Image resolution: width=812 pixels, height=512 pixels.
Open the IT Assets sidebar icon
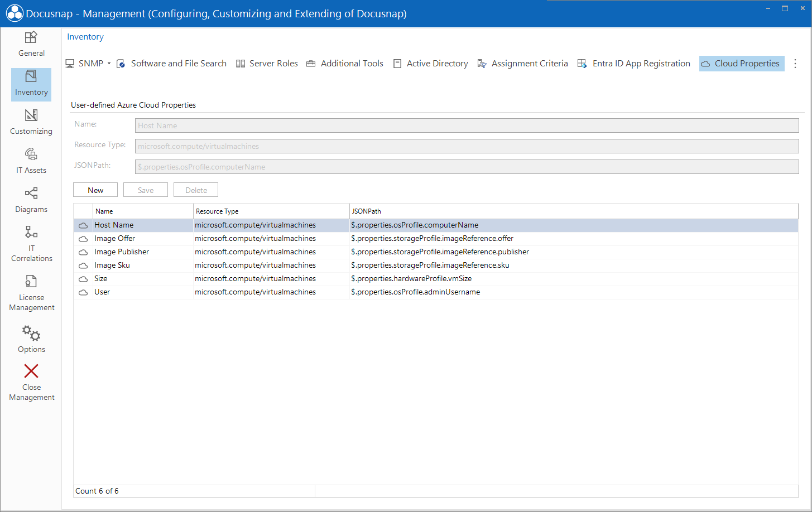point(31,154)
